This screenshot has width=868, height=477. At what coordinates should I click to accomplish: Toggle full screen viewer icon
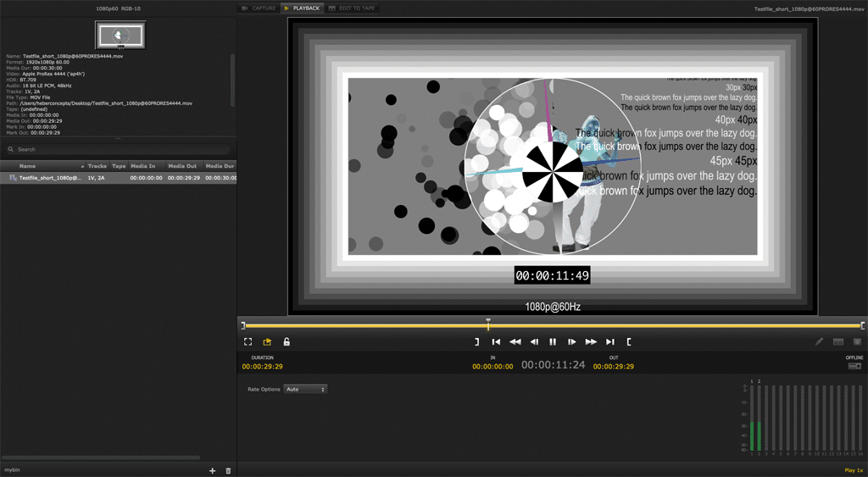(x=248, y=341)
